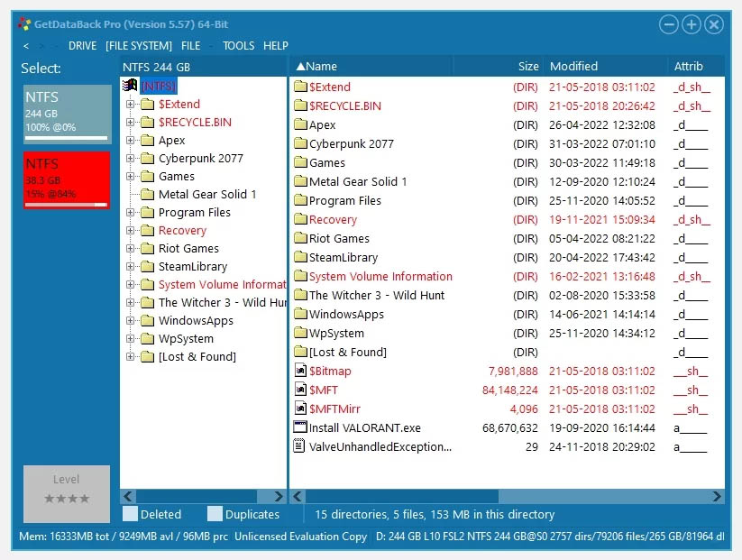Viewport: 742px width, 560px height.
Task: Expand the $RECYCLE.BIN tree node
Action: 130,122
